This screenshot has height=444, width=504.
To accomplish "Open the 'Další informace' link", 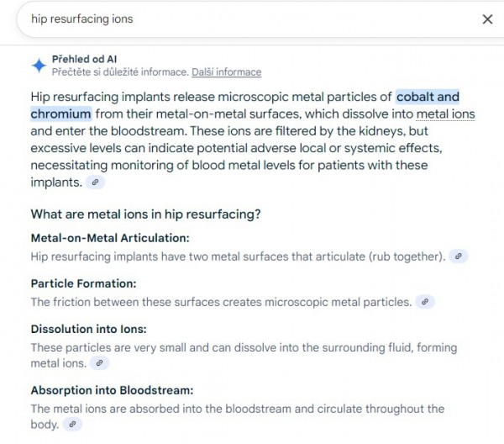I will [x=226, y=72].
